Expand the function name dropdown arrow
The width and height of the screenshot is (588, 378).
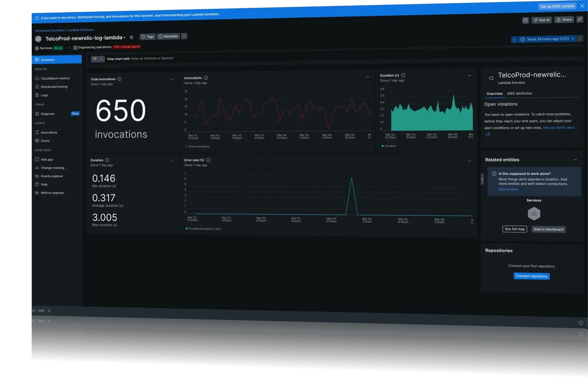click(x=124, y=38)
